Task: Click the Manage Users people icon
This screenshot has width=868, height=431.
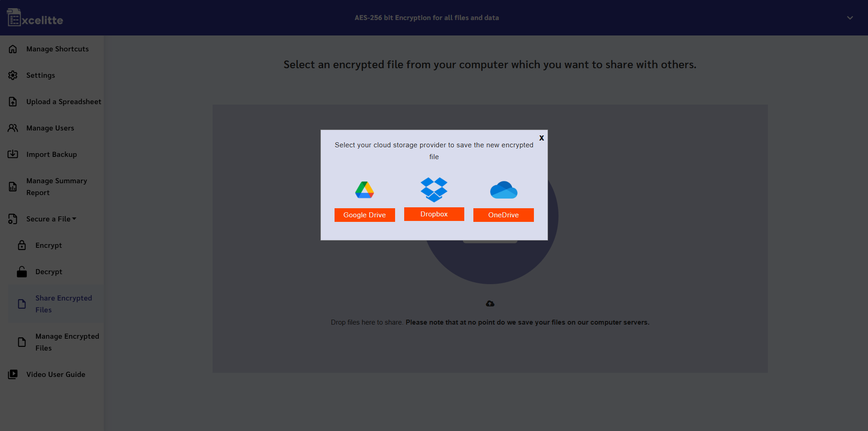Action: [13, 128]
